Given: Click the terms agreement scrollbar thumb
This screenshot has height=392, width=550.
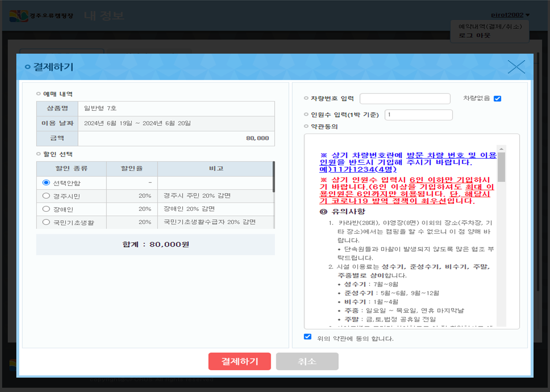Looking at the screenshot, I should 501,167.
